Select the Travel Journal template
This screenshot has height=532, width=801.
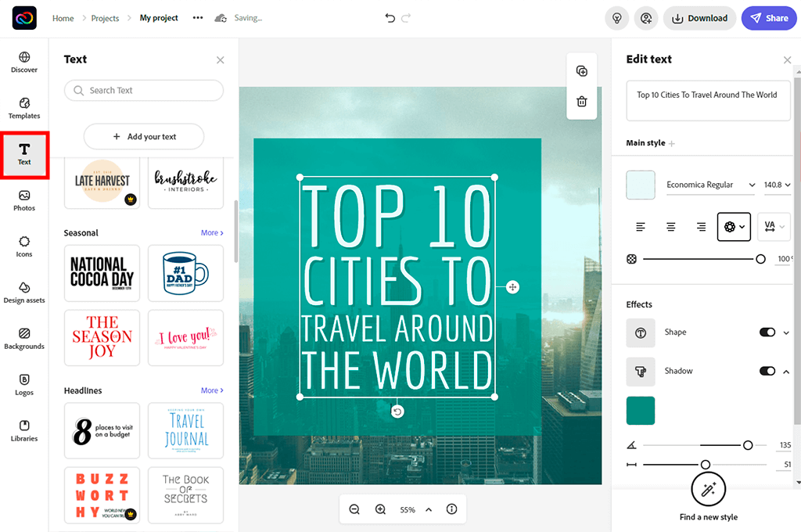click(x=186, y=431)
